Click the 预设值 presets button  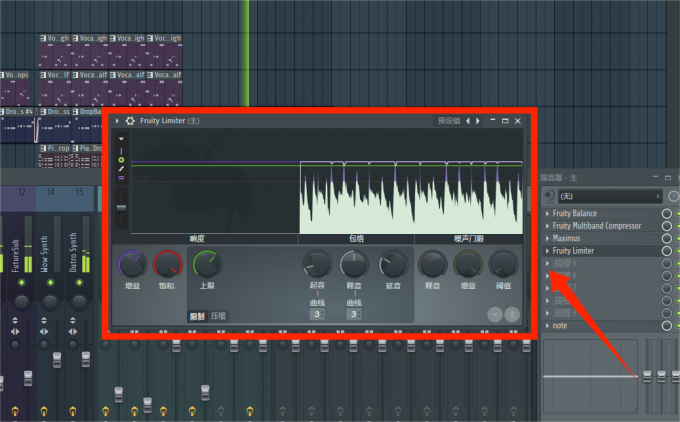pos(449,121)
